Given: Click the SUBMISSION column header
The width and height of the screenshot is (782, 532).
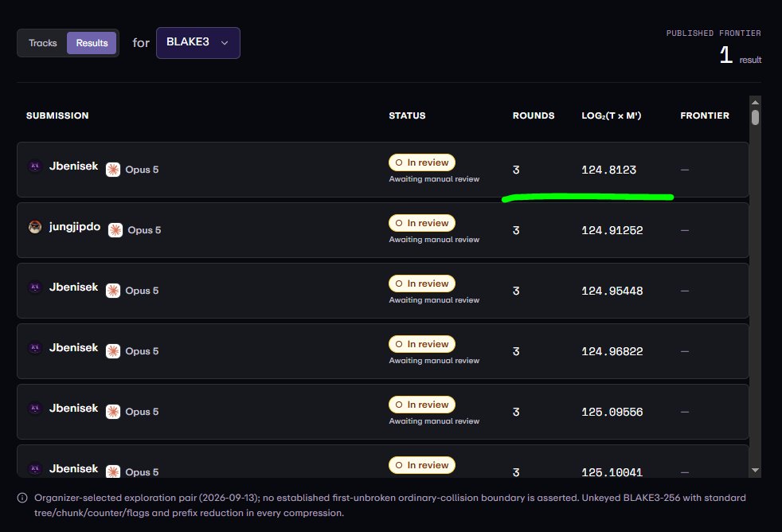Looking at the screenshot, I should pos(57,115).
